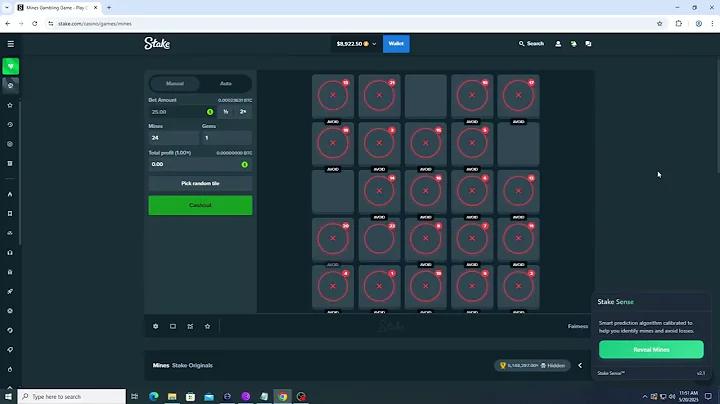720x404 pixels.
Task: Open the Sports sidebar icon below Casino
Action: click(11, 85)
